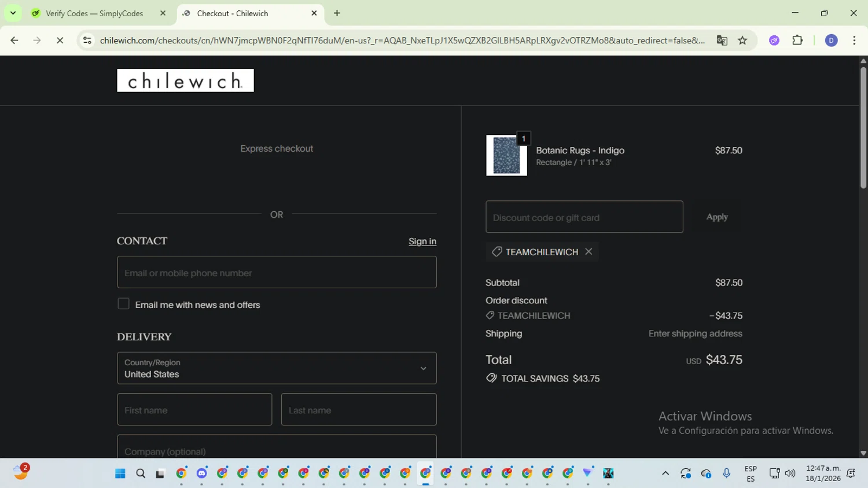Viewport: 868px width, 488px height.
Task: Close the Verify Codes SimplyCodes tab
Action: point(163,13)
